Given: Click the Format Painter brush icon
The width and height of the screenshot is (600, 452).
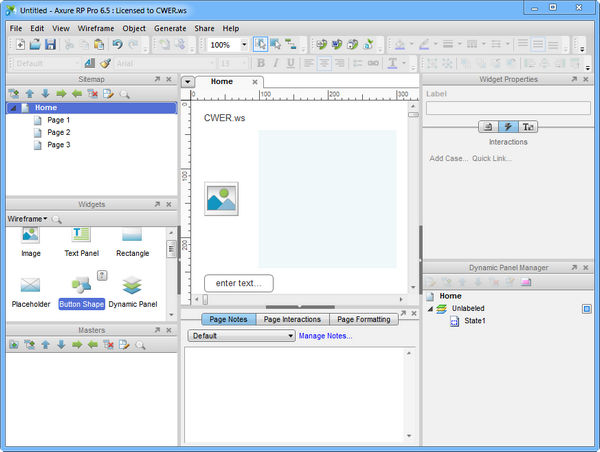Looking at the screenshot, I should pyautogui.click(x=105, y=63).
